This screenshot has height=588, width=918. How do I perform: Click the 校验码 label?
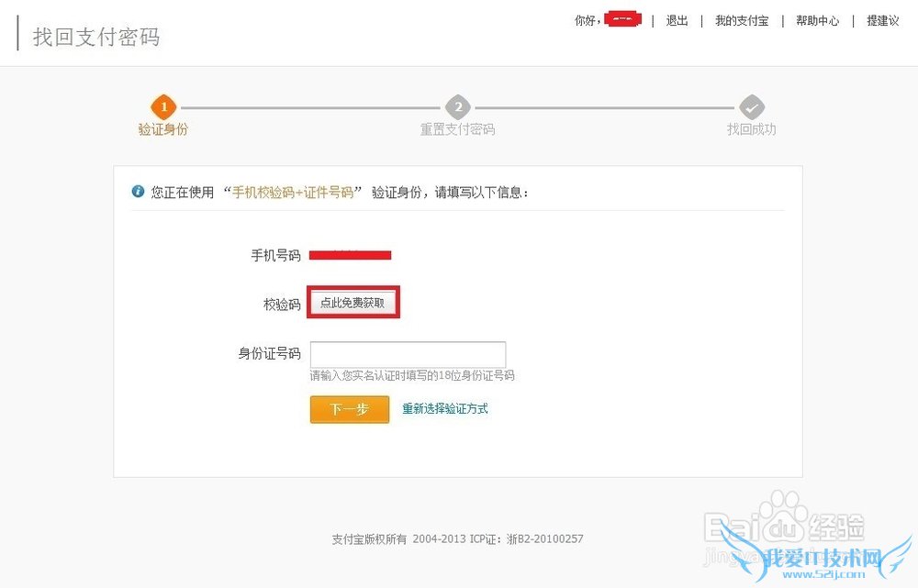282,305
